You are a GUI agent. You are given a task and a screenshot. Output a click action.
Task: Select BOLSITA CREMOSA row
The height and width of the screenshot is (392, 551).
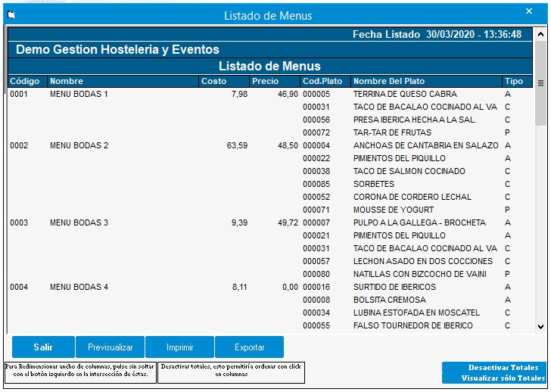[x=389, y=300]
